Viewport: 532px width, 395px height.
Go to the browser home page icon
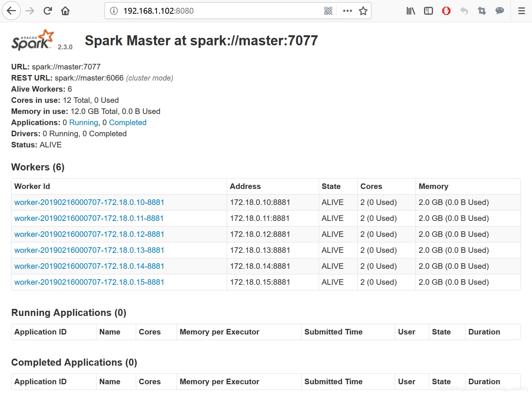[x=65, y=11]
